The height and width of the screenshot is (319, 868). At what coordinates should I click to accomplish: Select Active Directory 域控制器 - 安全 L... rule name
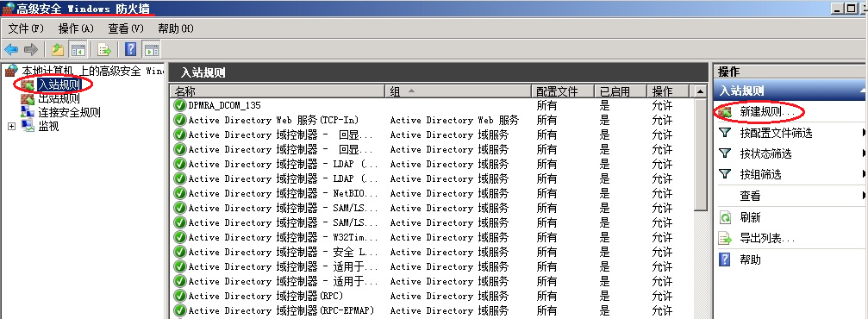[x=284, y=252]
